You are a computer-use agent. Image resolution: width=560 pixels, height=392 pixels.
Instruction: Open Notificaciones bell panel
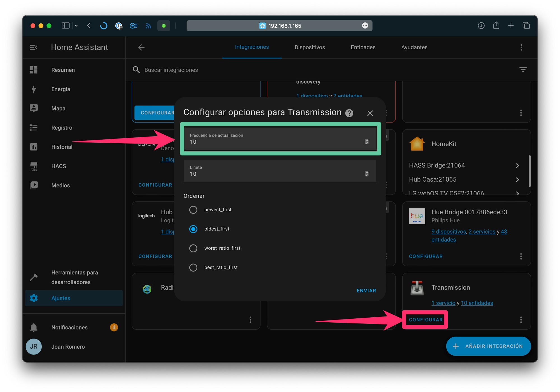(74, 327)
